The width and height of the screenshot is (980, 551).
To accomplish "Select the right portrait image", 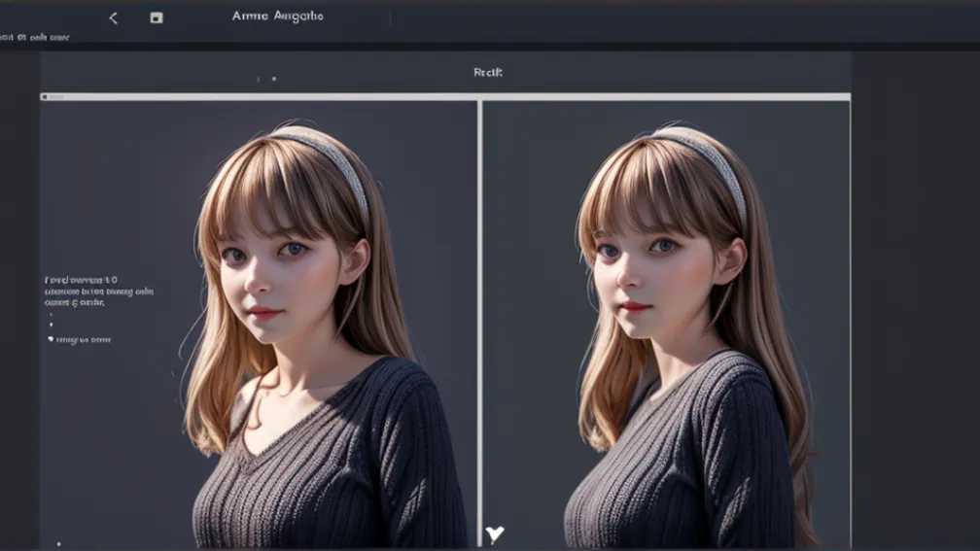I will pos(681,330).
